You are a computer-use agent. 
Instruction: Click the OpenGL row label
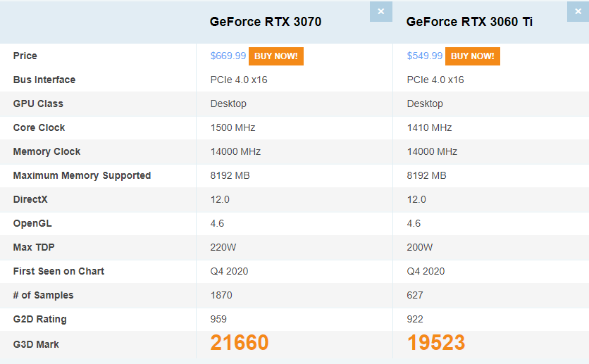[32, 224]
